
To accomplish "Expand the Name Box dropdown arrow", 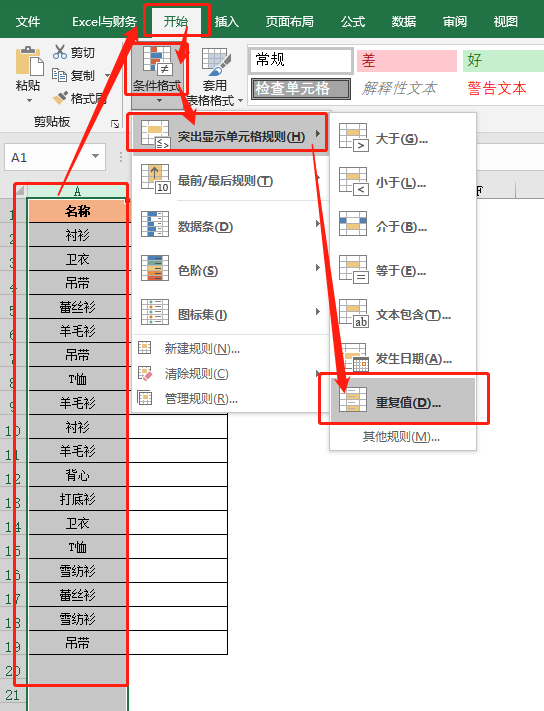I will coord(95,156).
